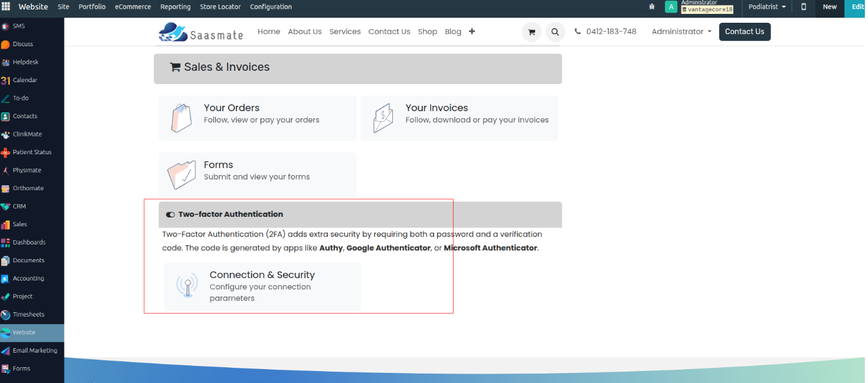Open the debug bug icon

[x=652, y=7]
